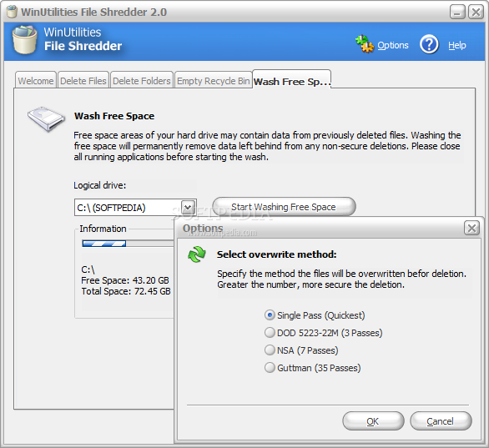Select DOD 5223-22M (3 Passes) option
Image resolution: width=489 pixels, height=448 pixels.
[324, 333]
